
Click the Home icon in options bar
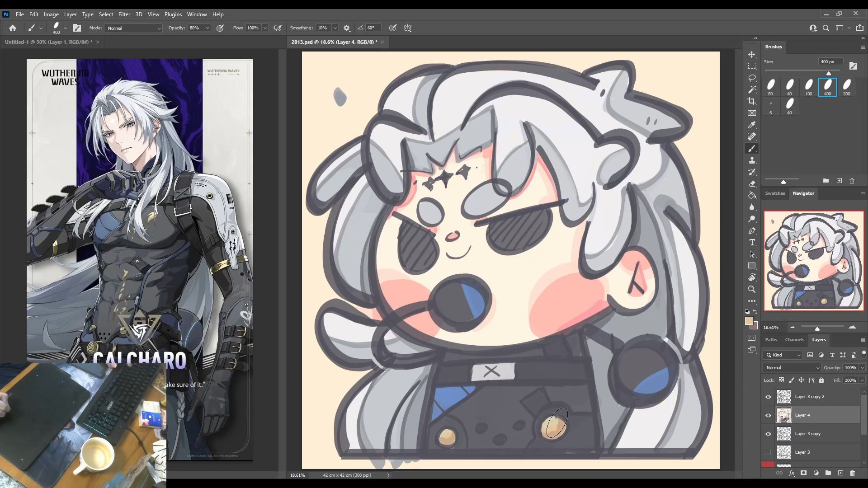(x=13, y=28)
